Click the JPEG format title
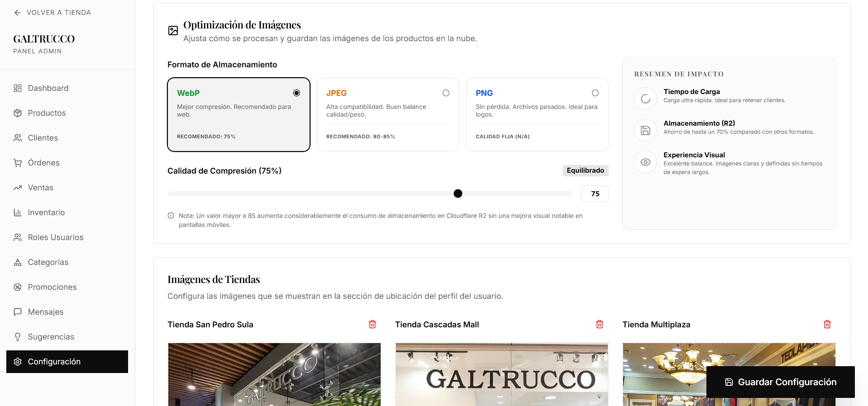The width and height of the screenshot is (868, 406). [x=336, y=93]
